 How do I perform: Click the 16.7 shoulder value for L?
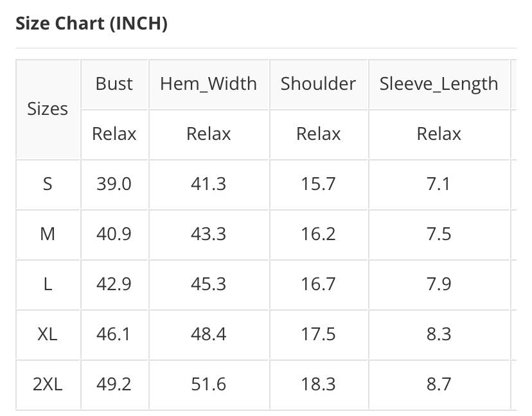[318, 284]
